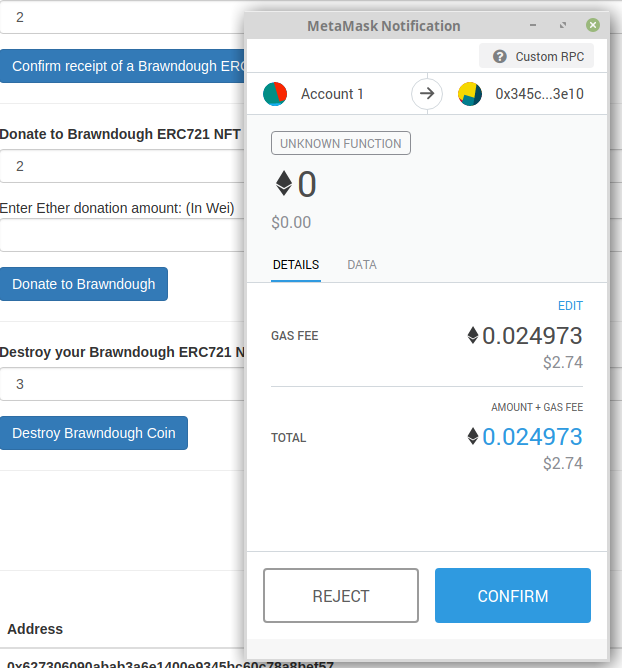
Task: Reject the MetaMask transaction
Action: point(341,595)
